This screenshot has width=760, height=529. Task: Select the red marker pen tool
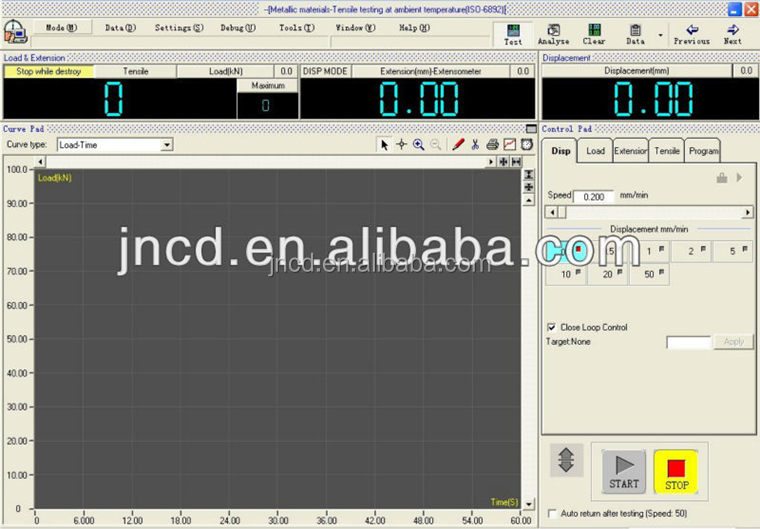458,144
